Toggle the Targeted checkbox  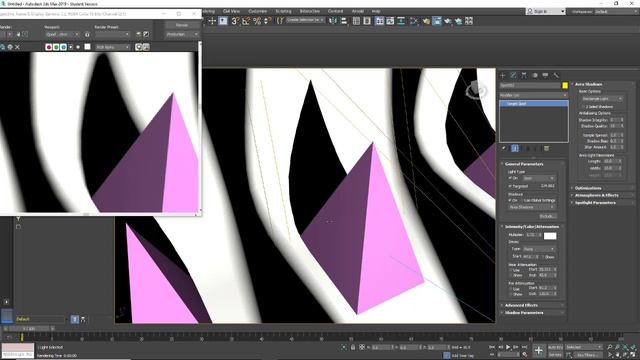pyautogui.click(x=510, y=186)
